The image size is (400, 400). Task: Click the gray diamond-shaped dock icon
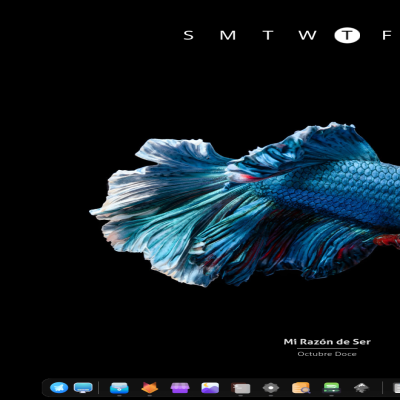click(x=361, y=388)
